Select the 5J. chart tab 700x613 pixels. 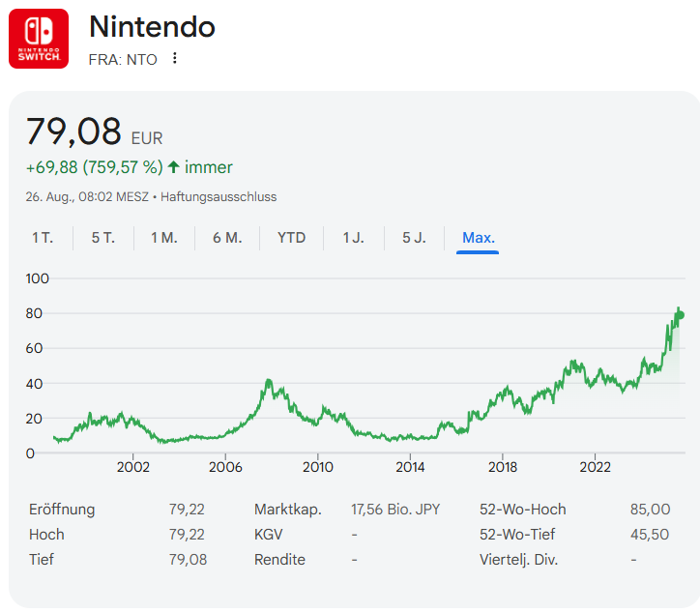[414, 238]
